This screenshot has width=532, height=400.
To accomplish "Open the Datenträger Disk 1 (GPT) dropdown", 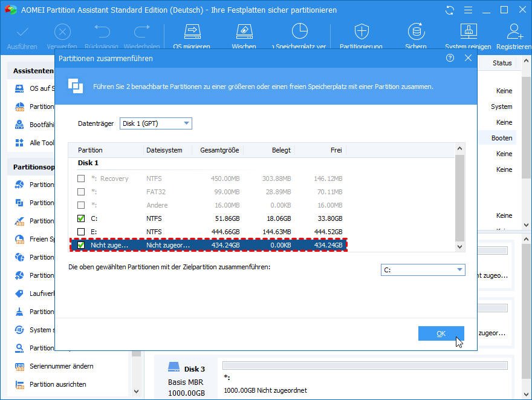I will point(155,123).
